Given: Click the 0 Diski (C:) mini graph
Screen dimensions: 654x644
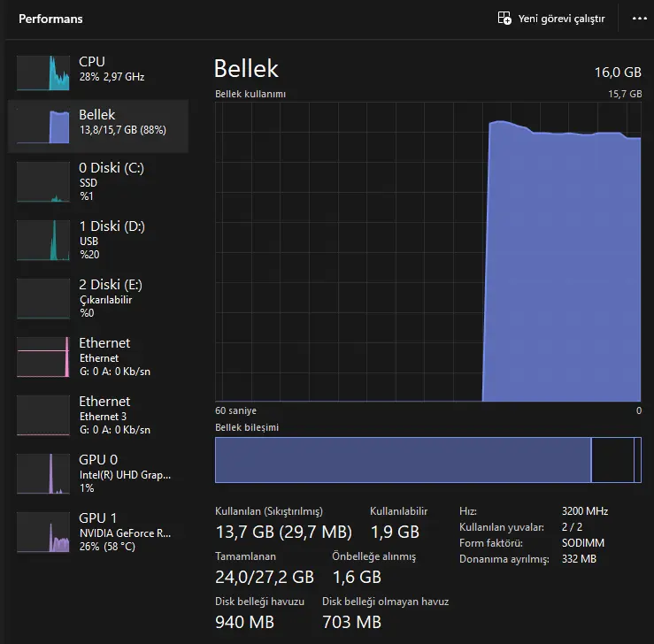Looking at the screenshot, I should click(x=43, y=181).
